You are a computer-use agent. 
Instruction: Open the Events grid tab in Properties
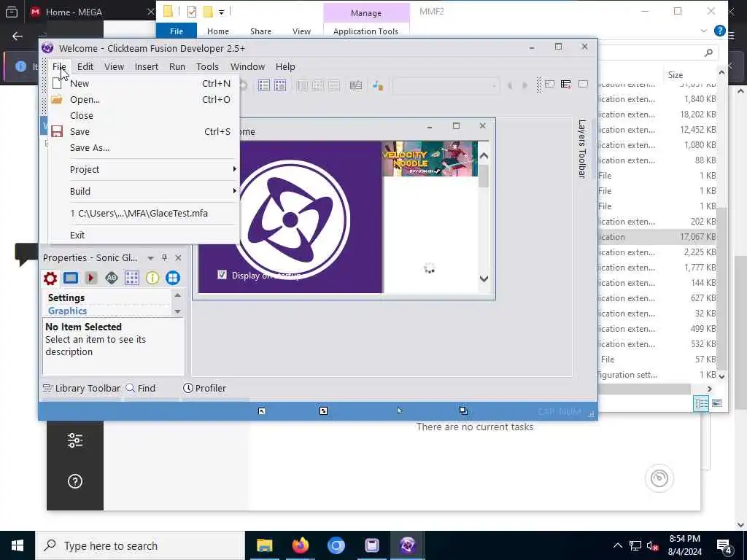pos(132,278)
